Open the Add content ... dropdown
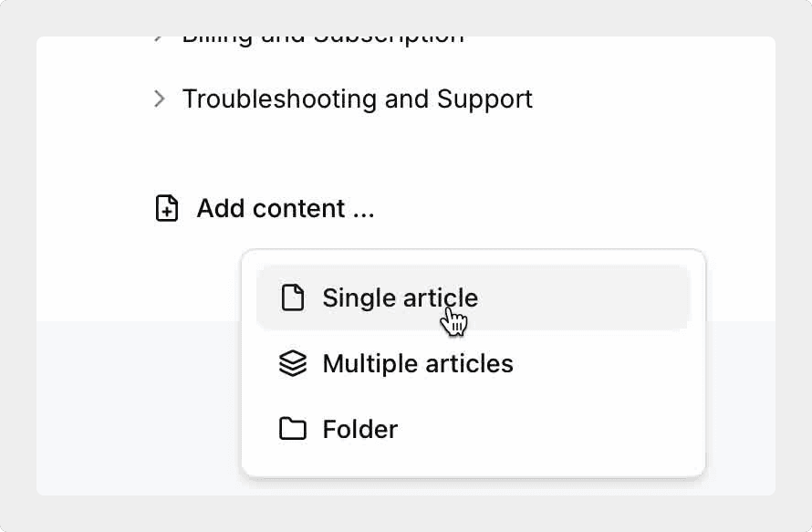The height and width of the screenshot is (532, 812). (x=285, y=209)
